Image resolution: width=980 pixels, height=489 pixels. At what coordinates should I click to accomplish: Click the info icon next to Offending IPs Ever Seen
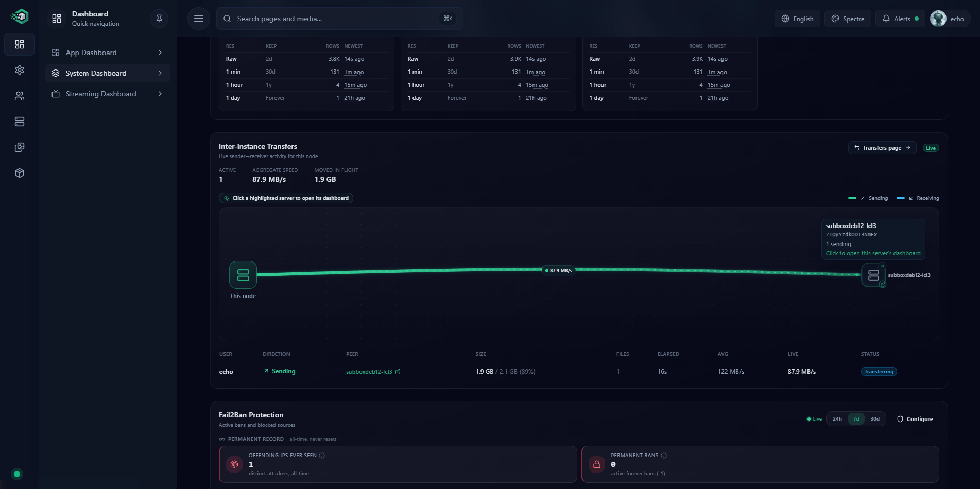coord(322,456)
